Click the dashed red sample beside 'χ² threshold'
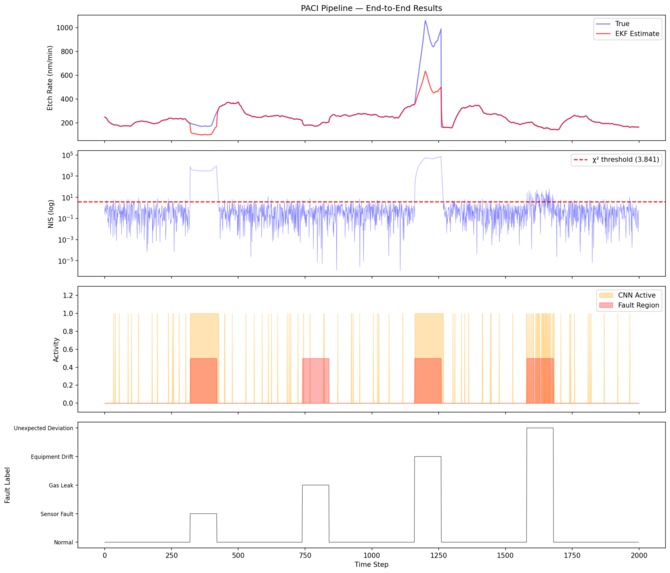670x573 pixels. [580, 160]
